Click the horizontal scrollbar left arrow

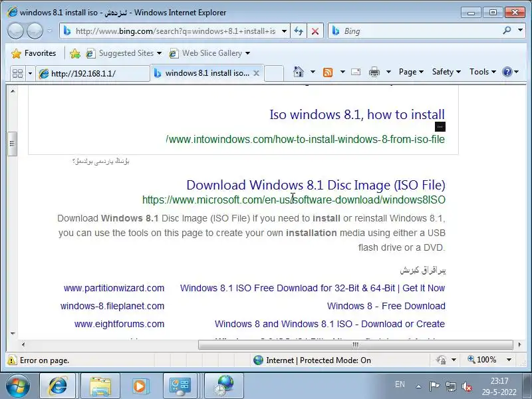[x=23, y=344]
